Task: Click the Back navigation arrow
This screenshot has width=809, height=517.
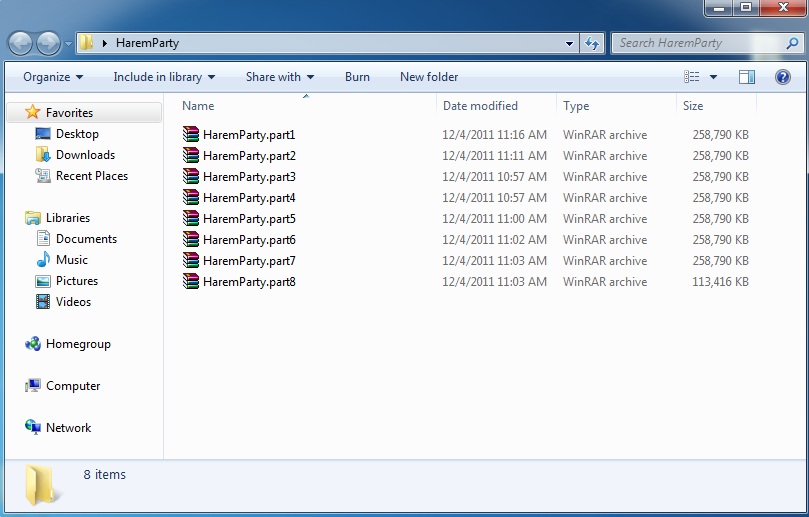Action: point(21,43)
